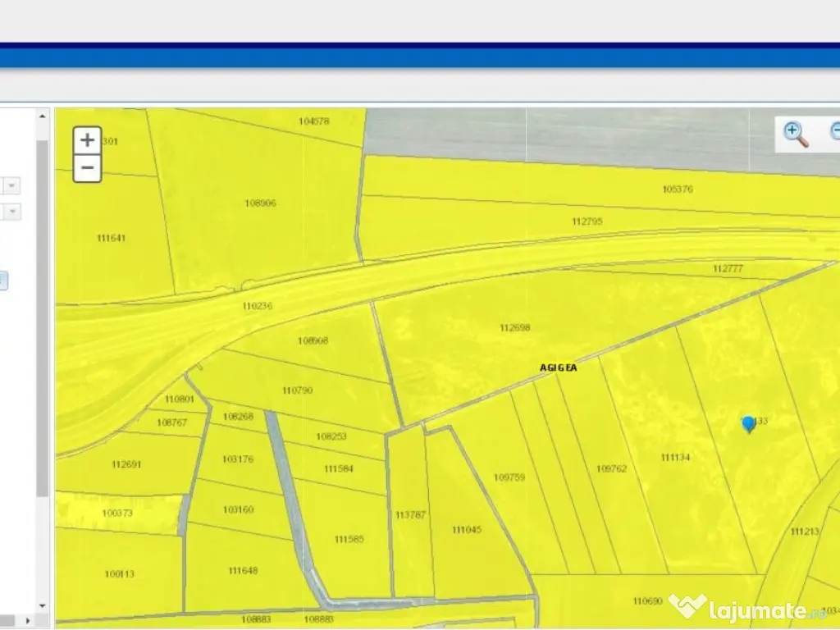Click the AGIGEA locality label
The height and width of the screenshot is (630, 840).
tap(559, 368)
